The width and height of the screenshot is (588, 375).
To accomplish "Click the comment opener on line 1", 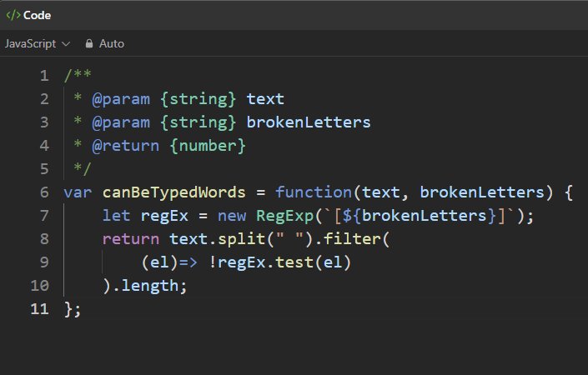I will click(78, 75).
